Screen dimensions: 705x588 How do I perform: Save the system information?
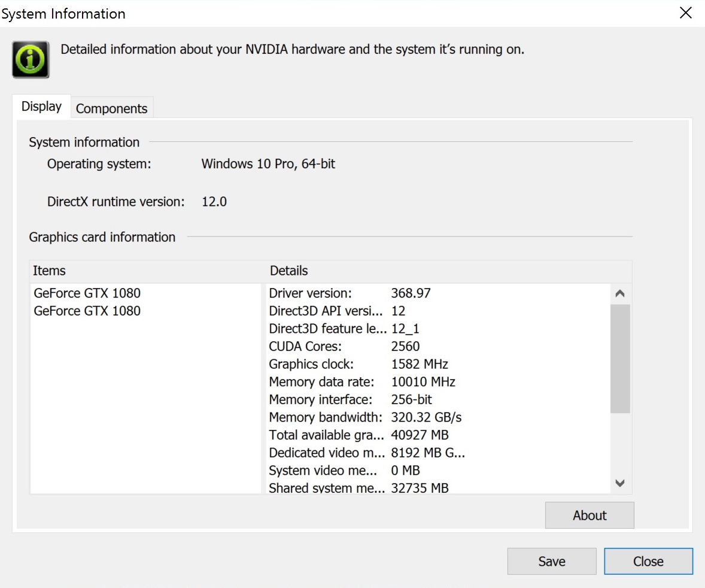click(x=551, y=561)
